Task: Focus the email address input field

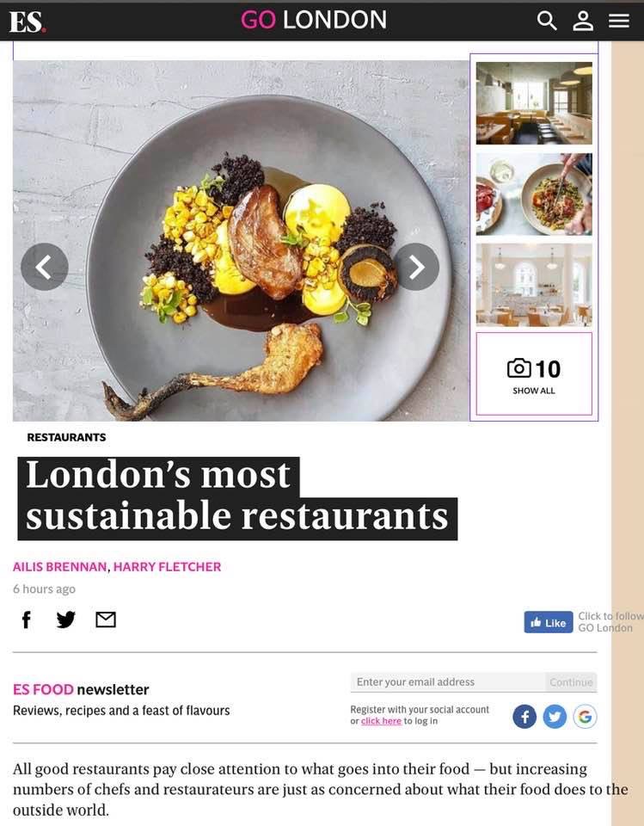Action: [448, 681]
